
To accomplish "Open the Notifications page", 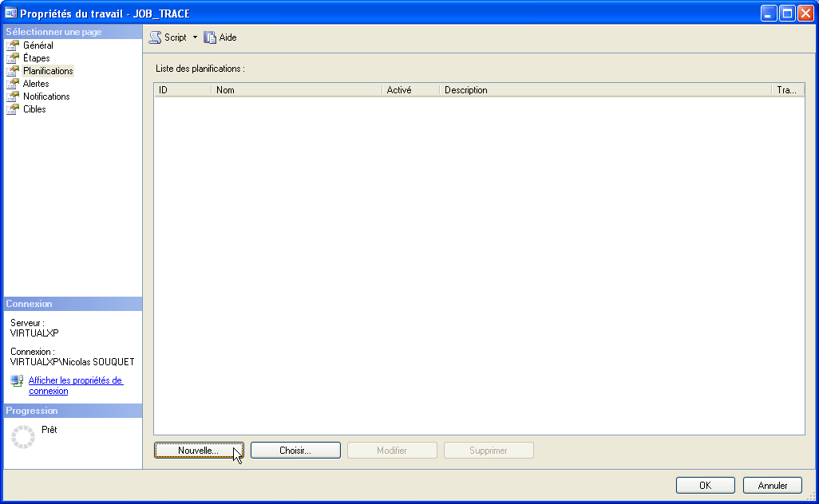I will coord(45,96).
